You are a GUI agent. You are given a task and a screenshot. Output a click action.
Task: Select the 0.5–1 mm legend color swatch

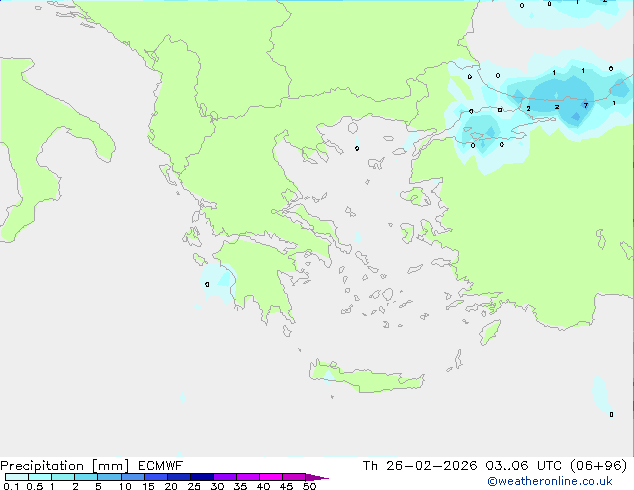point(40,477)
